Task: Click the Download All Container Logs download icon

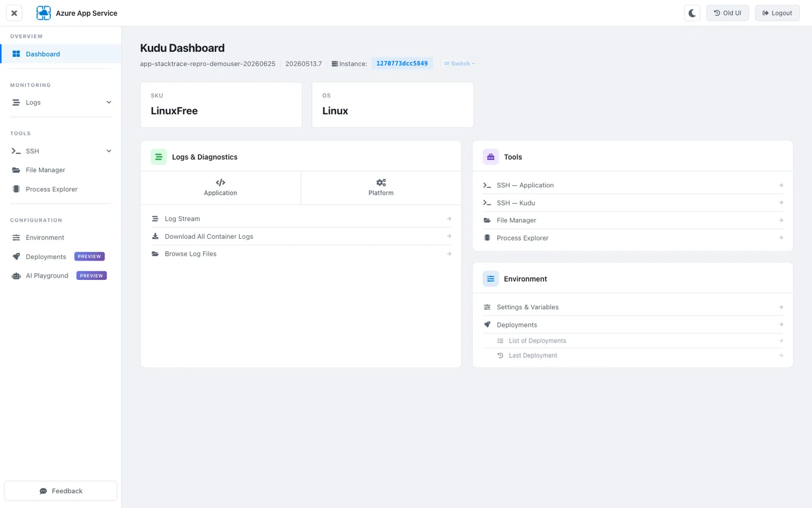Action: [x=155, y=237]
